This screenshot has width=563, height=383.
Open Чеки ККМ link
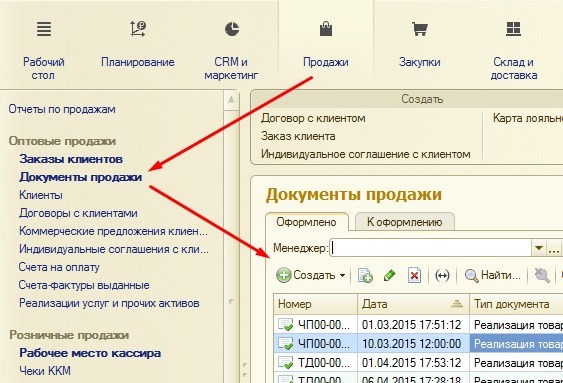(45, 371)
